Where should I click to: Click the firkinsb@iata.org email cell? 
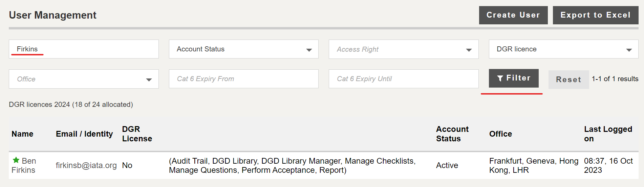[86, 165]
